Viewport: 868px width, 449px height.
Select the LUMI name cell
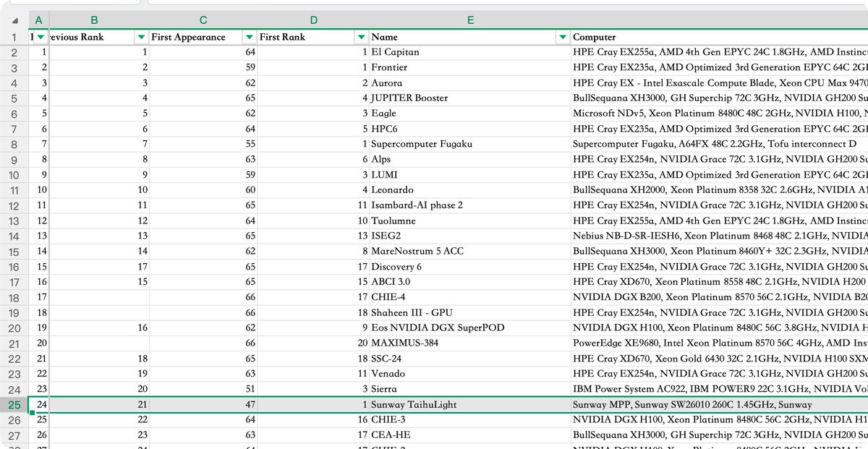click(470, 174)
